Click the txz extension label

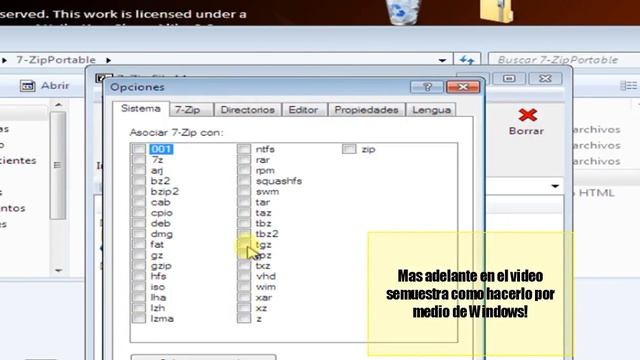point(263,266)
